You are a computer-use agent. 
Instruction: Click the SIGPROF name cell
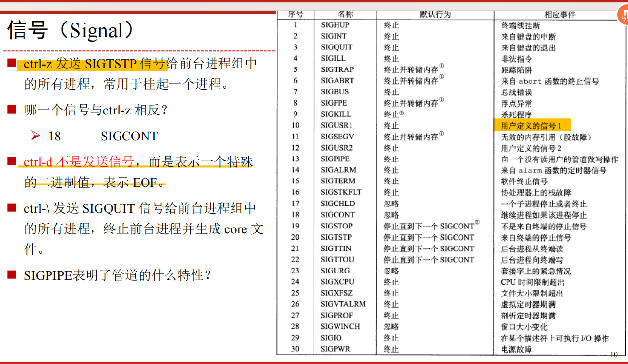tap(337, 316)
